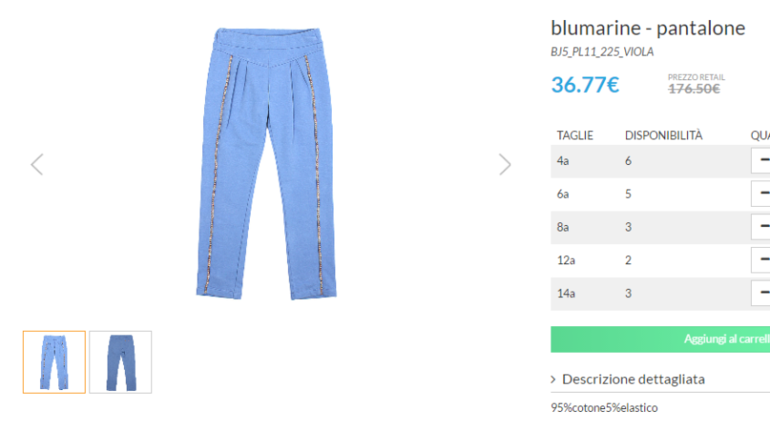The height and width of the screenshot is (431, 770).
Task: Click the blumarine - pantalone product title
Action: (x=648, y=28)
